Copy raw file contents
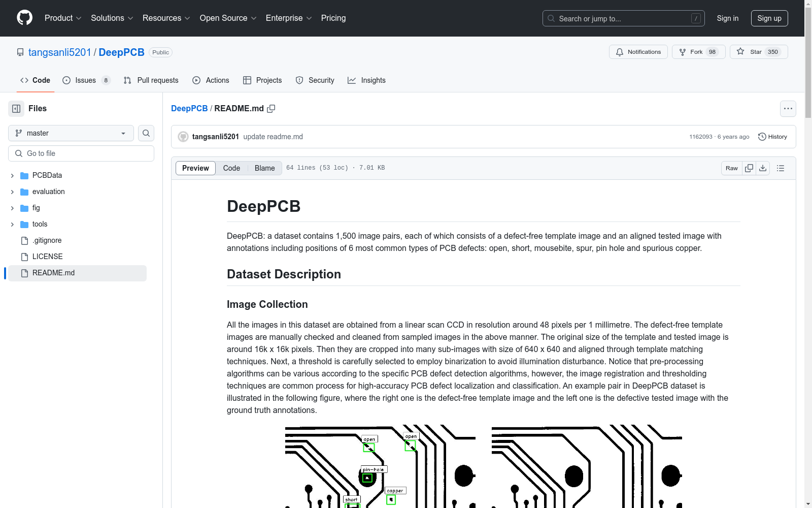This screenshot has width=812, height=508. point(749,168)
